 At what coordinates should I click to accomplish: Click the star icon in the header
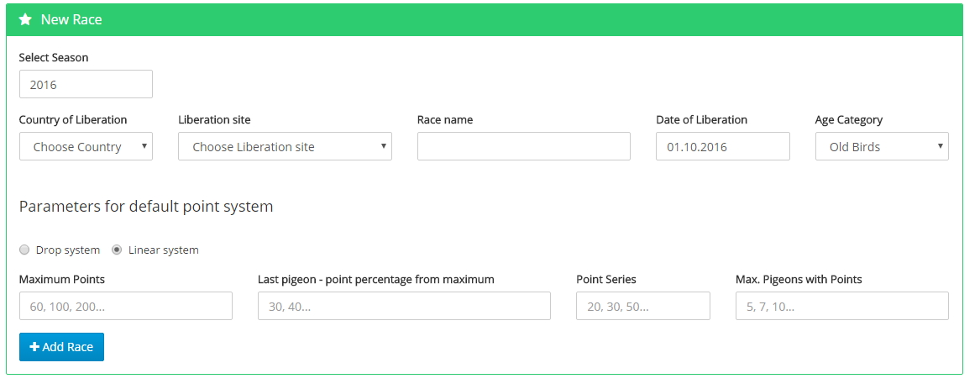pos(25,19)
